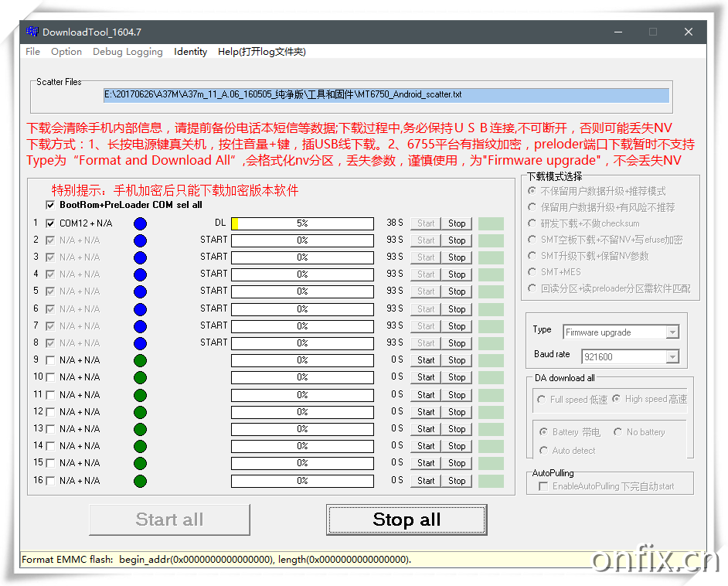Click the green status circle for port 14
The image size is (728, 586).
tap(140, 446)
